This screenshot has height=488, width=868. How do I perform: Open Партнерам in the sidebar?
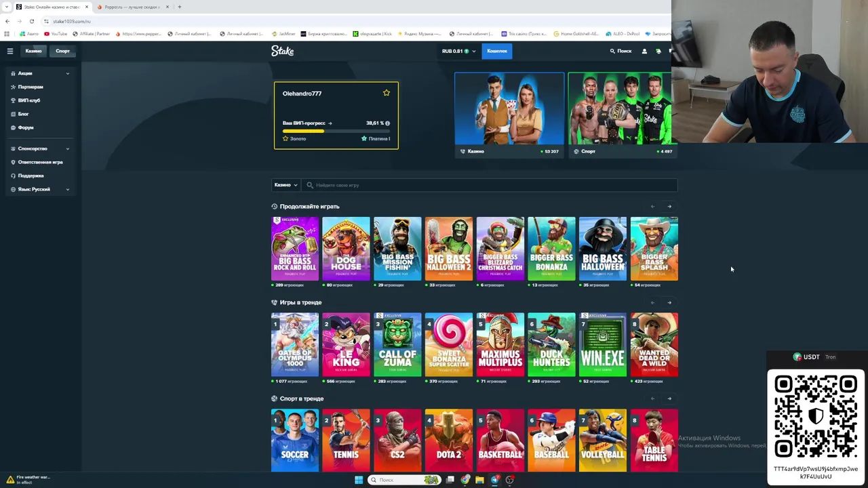coord(31,87)
